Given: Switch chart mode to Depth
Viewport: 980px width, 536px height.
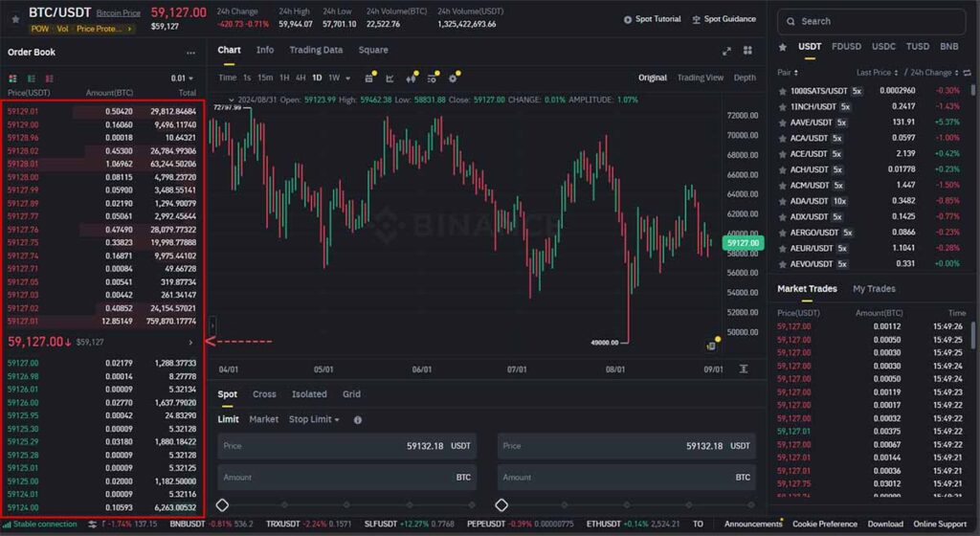Looking at the screenshot, I should point(745,78).
